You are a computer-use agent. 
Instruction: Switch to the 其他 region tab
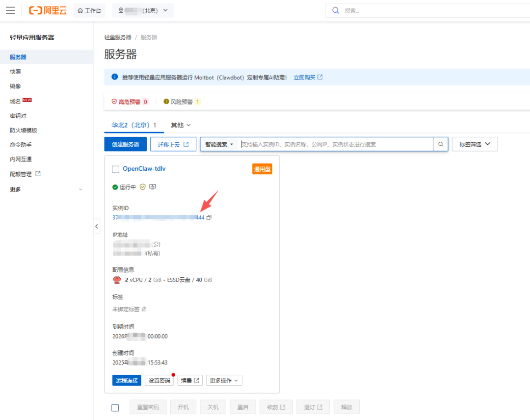180,125
